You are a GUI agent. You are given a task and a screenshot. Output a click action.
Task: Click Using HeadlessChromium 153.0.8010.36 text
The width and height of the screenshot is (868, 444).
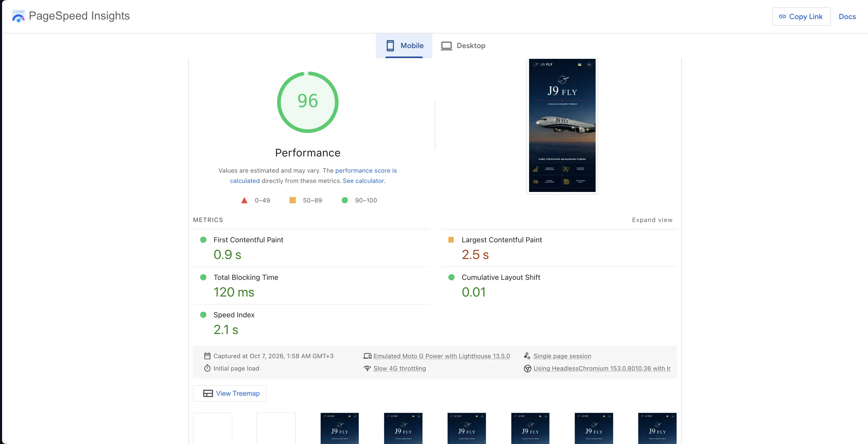[x=602, y=368]
